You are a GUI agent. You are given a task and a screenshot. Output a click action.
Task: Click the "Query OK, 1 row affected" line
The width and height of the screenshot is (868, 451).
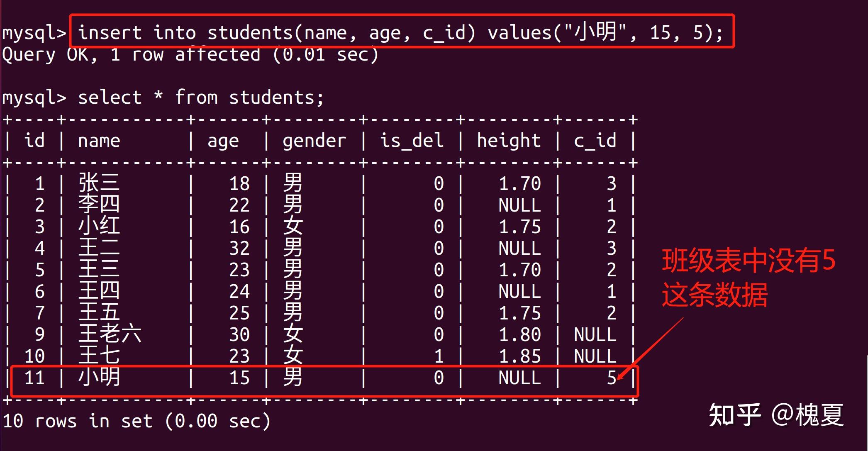click(x=190, y=54)
